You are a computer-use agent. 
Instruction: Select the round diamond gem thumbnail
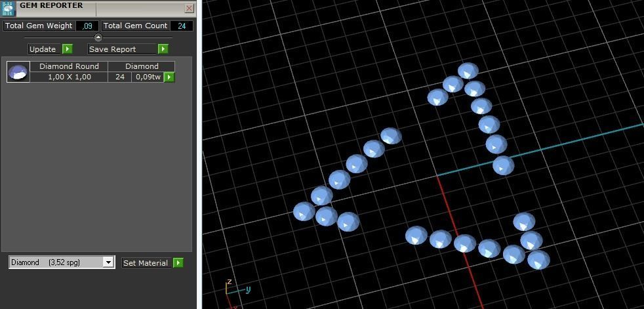tap(18, 72)
